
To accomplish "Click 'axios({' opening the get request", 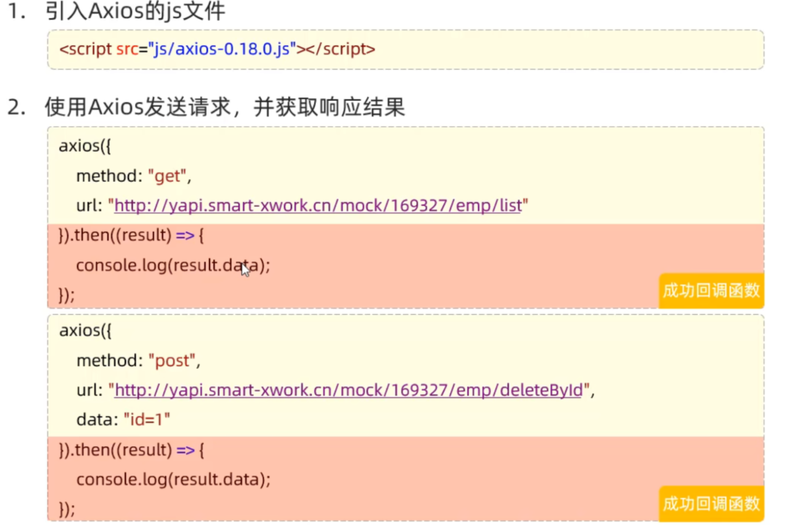I will click(x=85, y=146).
